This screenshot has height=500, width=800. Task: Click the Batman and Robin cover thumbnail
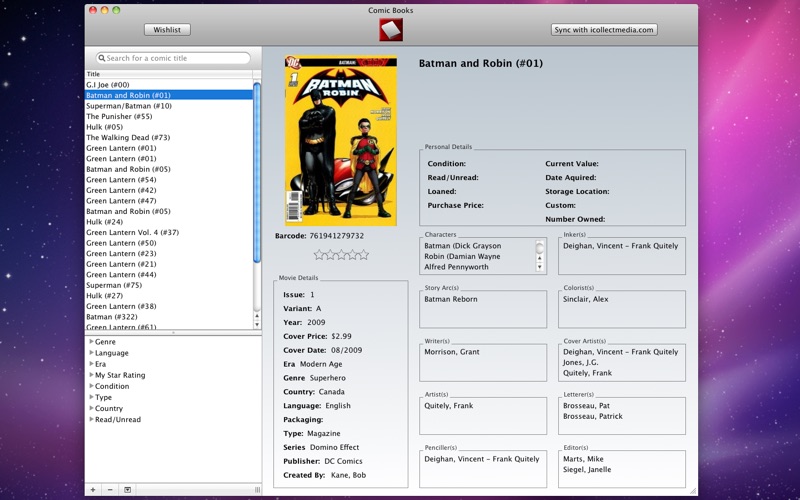(x=341, y=140)
